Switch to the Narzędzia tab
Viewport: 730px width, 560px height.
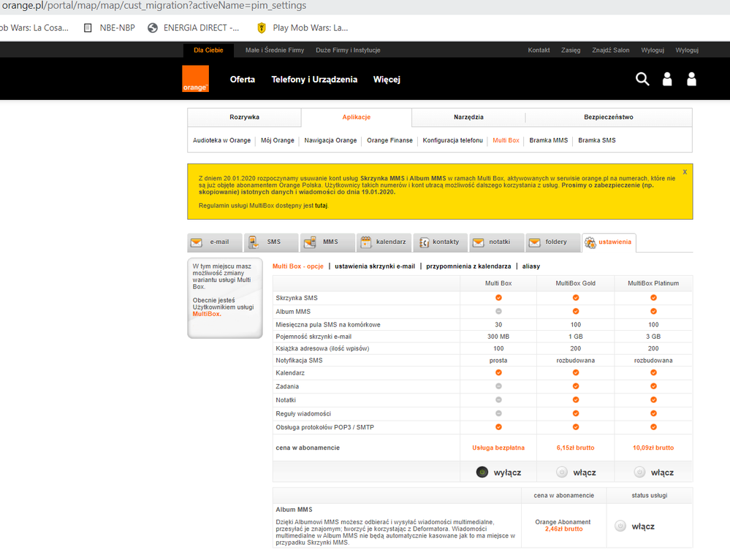point(468,117)
